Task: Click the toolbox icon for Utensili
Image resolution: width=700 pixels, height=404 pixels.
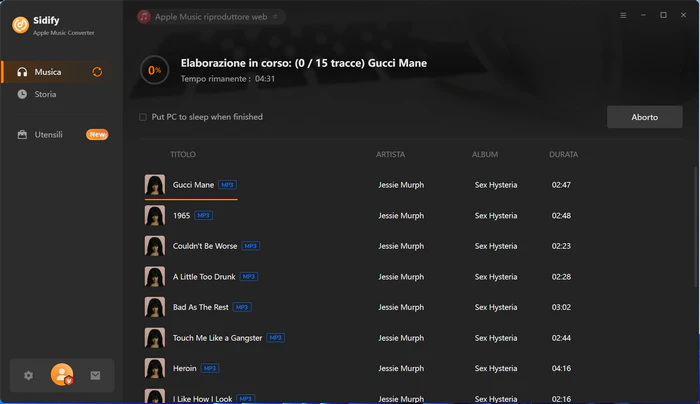Action: pyautogui.click(x=22, y=134)
